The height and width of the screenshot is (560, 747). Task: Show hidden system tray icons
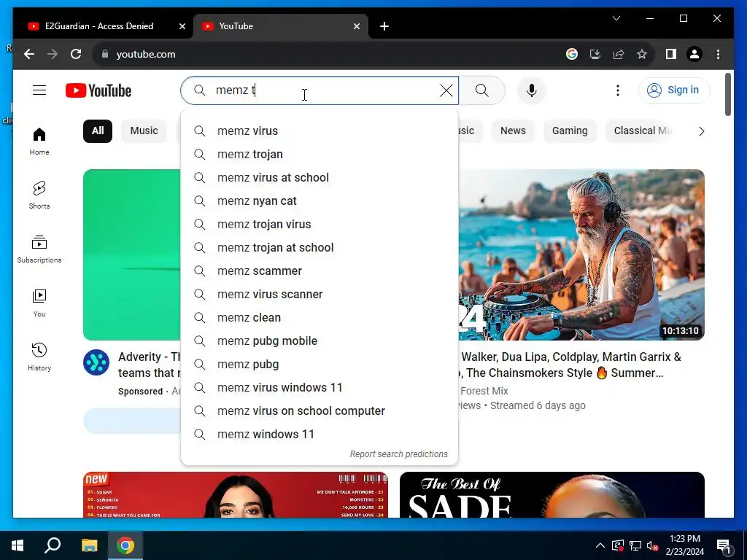(x=600, y=545)
